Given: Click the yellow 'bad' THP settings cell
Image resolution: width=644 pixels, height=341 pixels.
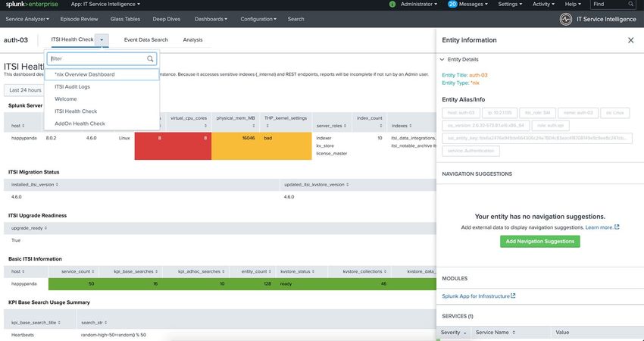Looking at the screenshot, I should point(286,145).
